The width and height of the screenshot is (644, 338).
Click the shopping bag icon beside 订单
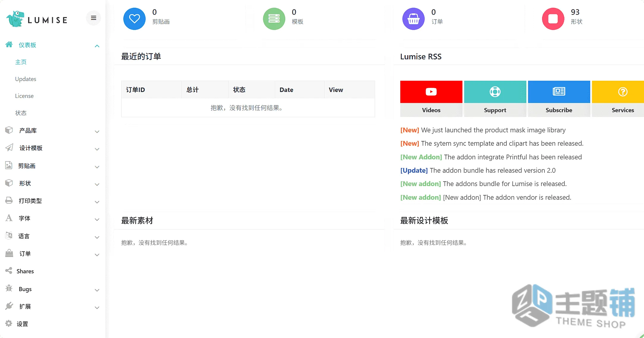click(x=9, y=253)
